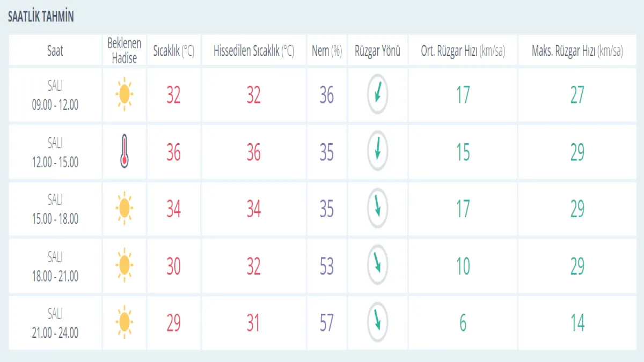This screenshot has width=644, height=362.
Task: Click the sun icon for 21.00 - 24.00
Action: point(125,322)
